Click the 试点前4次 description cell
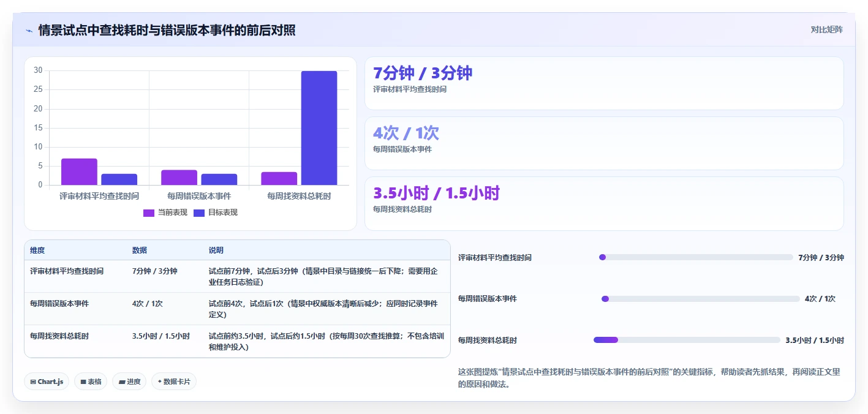The width and height of the screenshot is (868, 414). (326, 309)
